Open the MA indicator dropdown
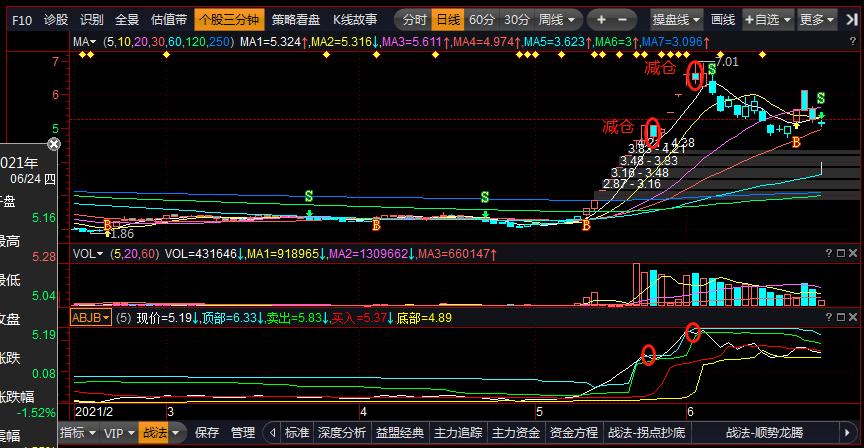Screen dimensions: 864x448 (84, 41)
